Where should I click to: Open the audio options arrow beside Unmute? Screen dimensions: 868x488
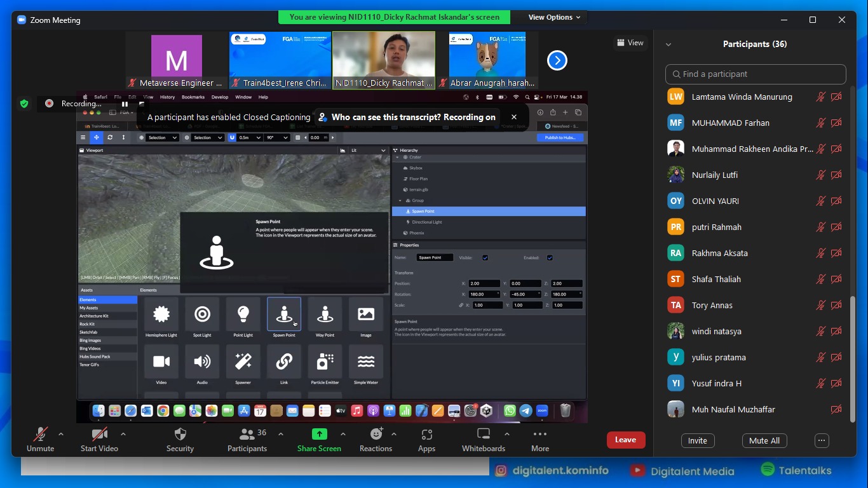tap(61, 434)
